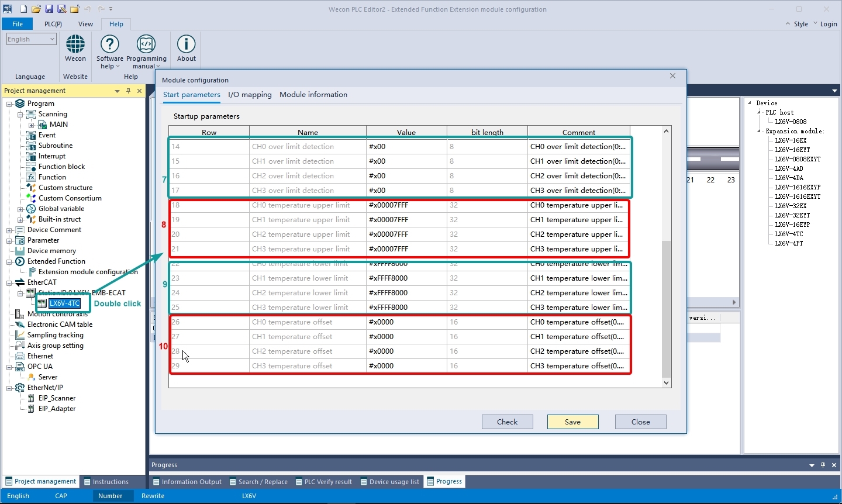Select the Extension module configuration tree item
The width and height of the screenshot is (842, 504).
click(x=88, y=272)
